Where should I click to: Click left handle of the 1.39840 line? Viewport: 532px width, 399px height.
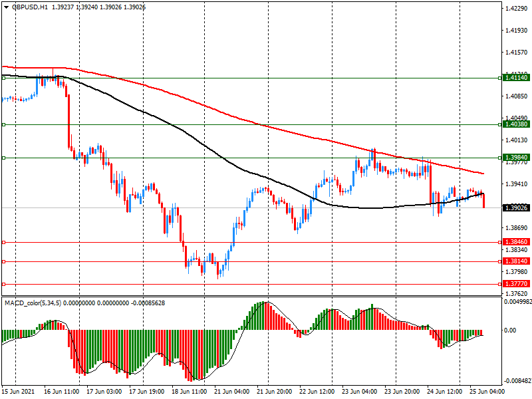point(4,158)
